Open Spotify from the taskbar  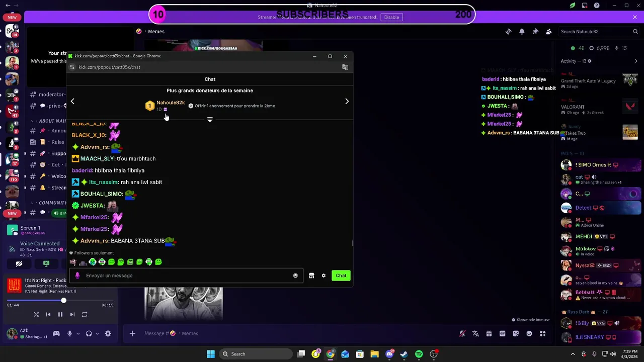point(419,354)
